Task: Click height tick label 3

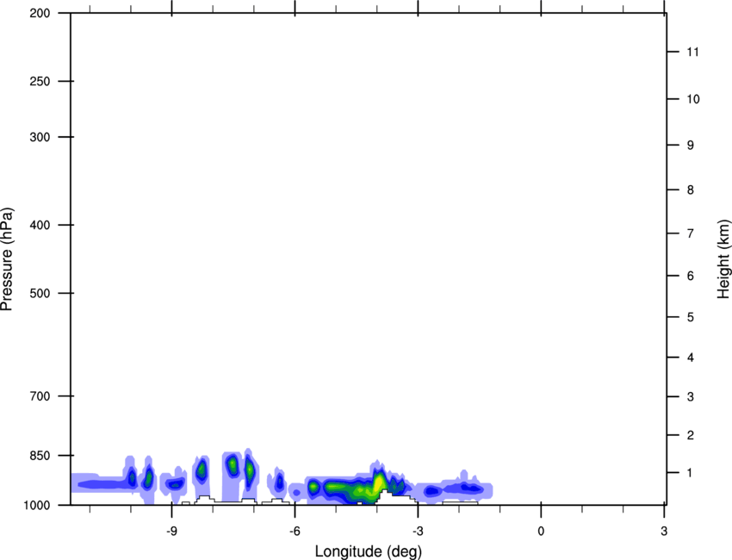Action: point(691,397)
